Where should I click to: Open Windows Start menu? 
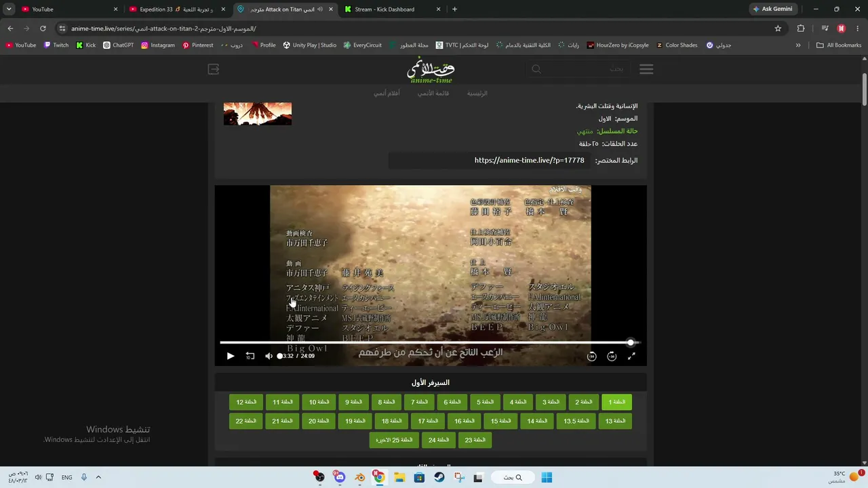(547, 477)
